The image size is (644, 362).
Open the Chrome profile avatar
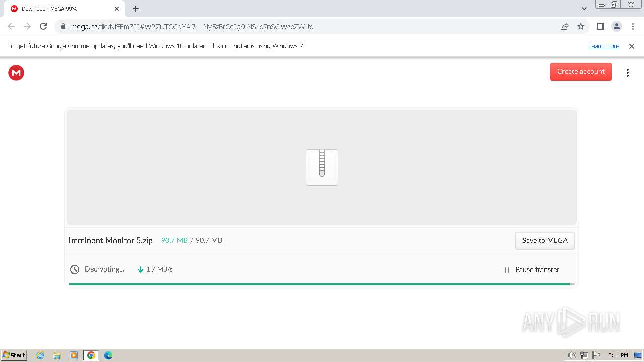coord(616,26)
